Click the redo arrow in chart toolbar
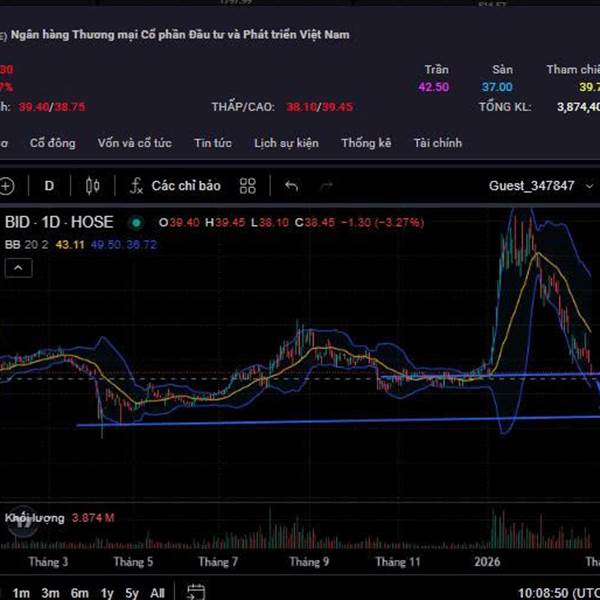The image size is (600, 600). point(326,186)
